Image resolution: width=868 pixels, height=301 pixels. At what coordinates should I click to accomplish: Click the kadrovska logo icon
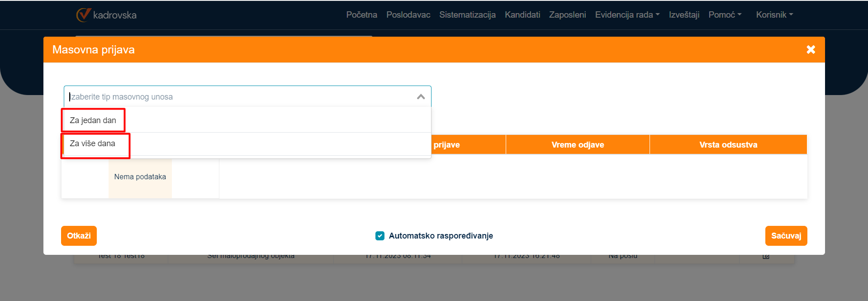pos(84,15)
